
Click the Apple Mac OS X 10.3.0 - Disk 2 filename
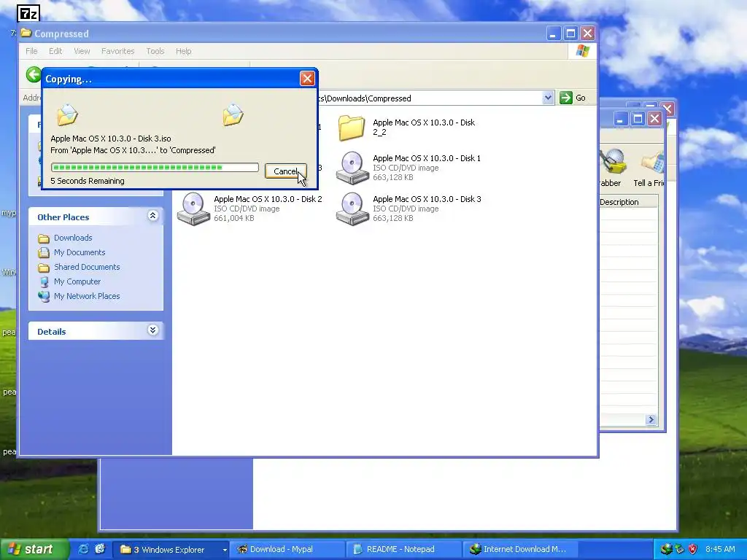tap(268, 199)
